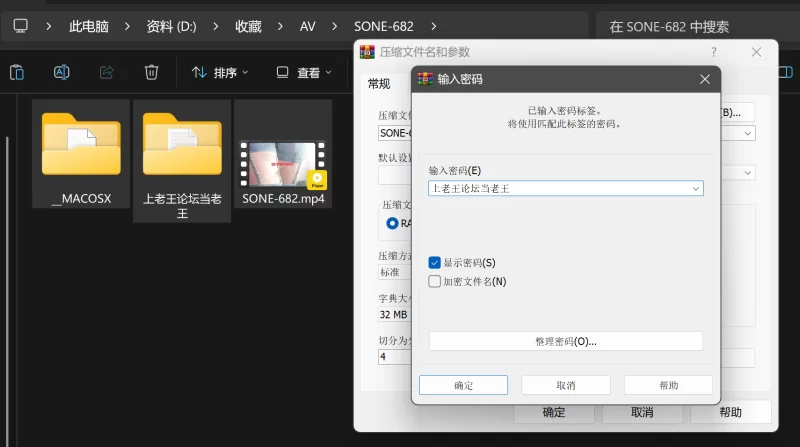
Task: Click the monitor icon in the address bar
Action: (x=22, y=26)
